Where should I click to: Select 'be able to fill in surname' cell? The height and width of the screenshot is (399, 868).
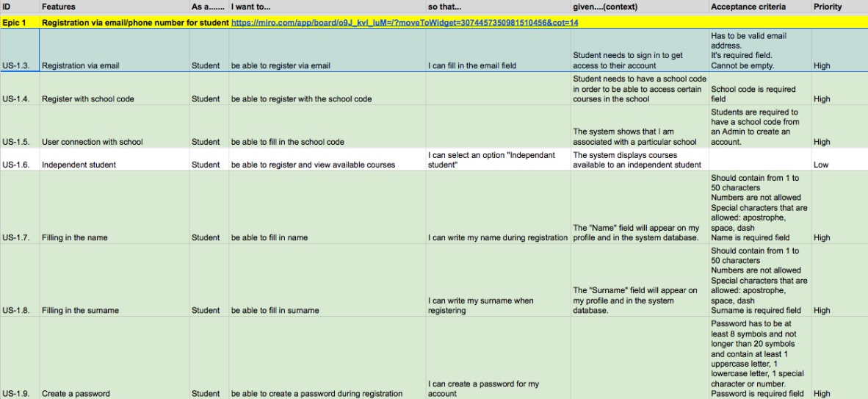(328, 281)
